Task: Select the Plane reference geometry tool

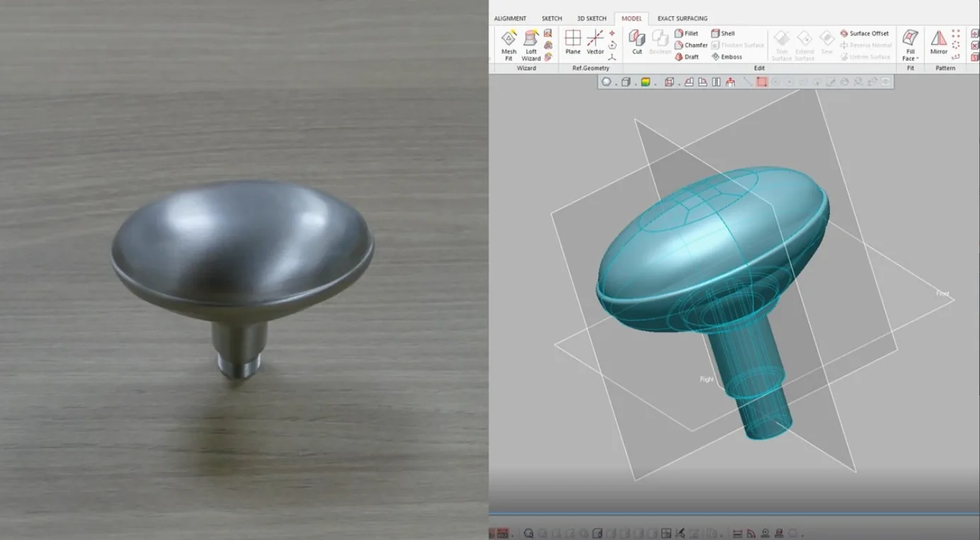Action: (x=573, y=42)
